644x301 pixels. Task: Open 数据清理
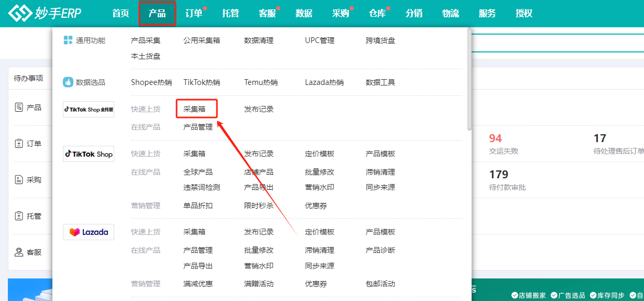pyautogui.click(x=259, y=40)
